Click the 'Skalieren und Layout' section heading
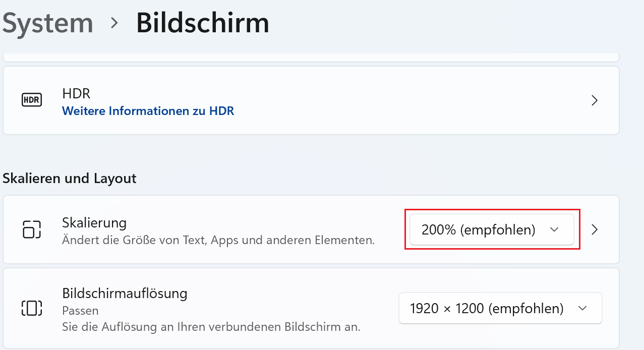Screen dimensions: 644x350 [70, 178]
